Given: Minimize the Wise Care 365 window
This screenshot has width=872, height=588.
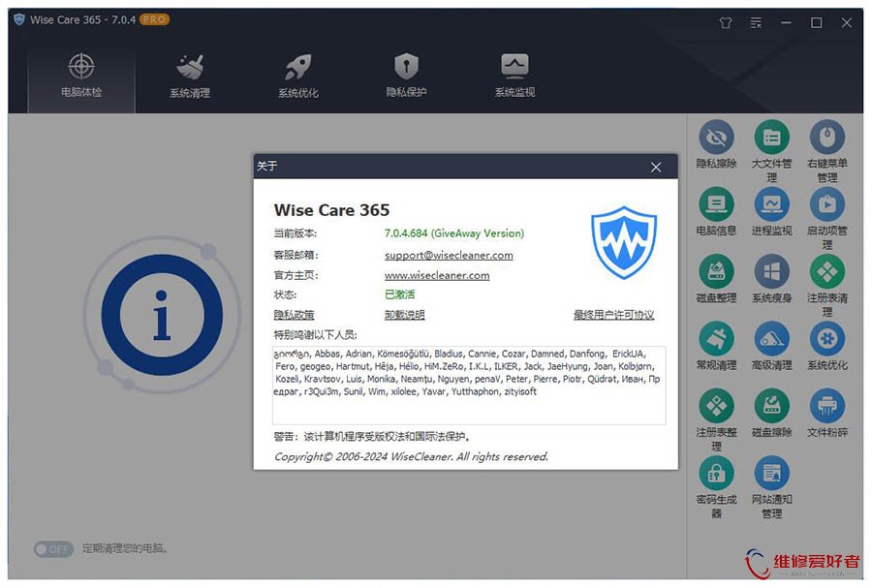Looking at the screenshot, I should pos(786,23).
